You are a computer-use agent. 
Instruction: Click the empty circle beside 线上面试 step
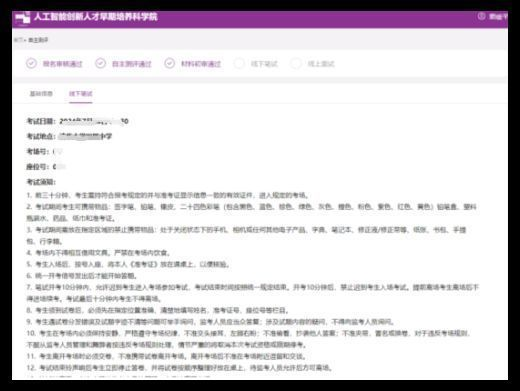296,63
